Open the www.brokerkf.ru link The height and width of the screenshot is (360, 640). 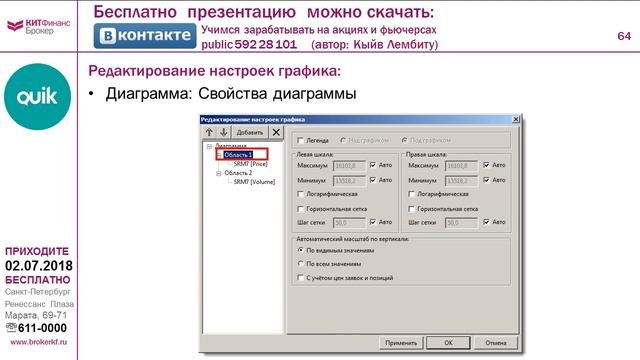(38, 342)
